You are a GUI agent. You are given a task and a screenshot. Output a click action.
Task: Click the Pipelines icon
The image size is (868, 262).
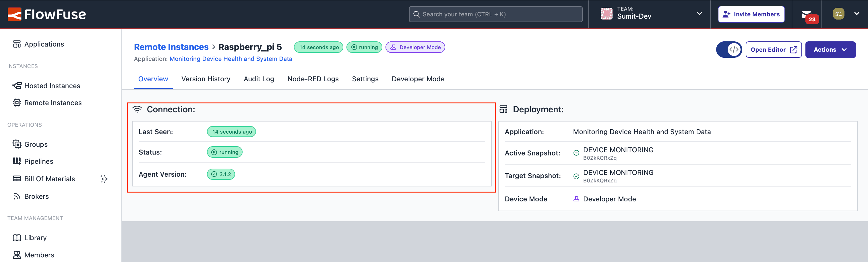[x=17, y=161]
